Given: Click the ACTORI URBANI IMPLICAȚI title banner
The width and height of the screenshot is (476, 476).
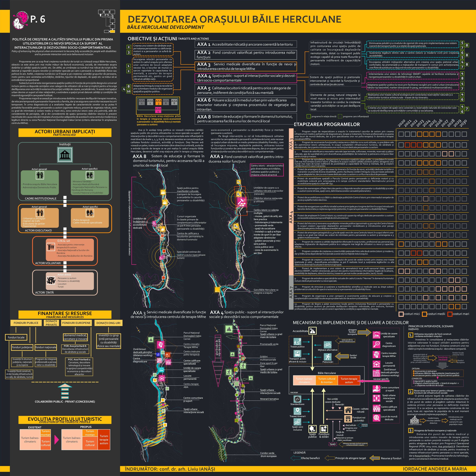Looking at the screenshot, I should pyautogui.click(x=65, y=133).
